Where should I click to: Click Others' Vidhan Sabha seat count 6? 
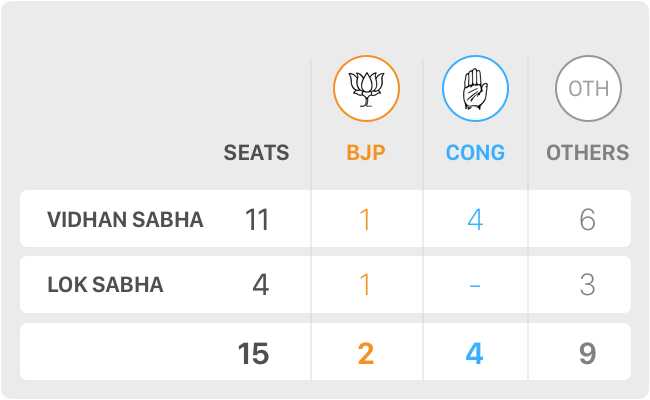587,220
